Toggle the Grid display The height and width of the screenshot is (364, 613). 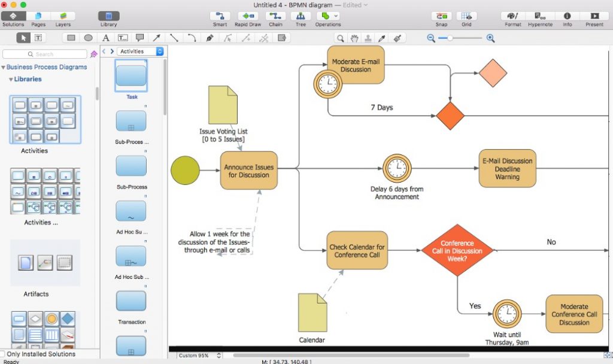466,16
